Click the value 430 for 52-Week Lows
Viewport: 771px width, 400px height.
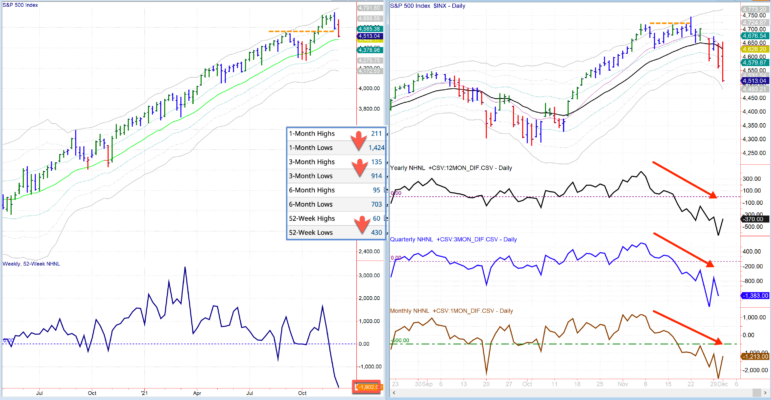[x=376, y=232]
